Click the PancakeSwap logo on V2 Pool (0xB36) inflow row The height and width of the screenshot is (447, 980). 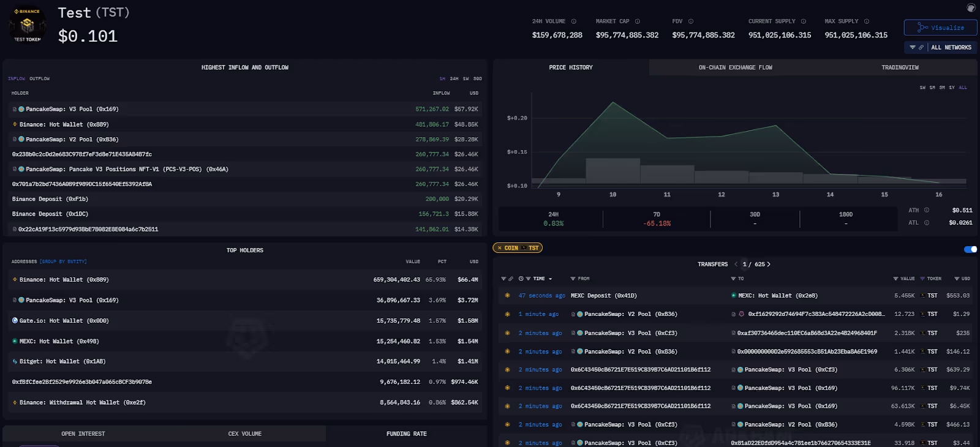(x=21, y=140)
